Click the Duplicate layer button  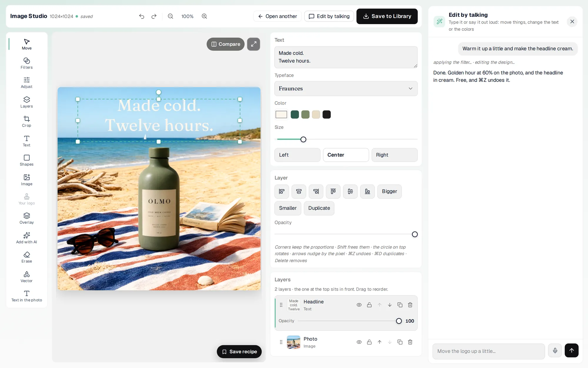[x=319, y=208]
